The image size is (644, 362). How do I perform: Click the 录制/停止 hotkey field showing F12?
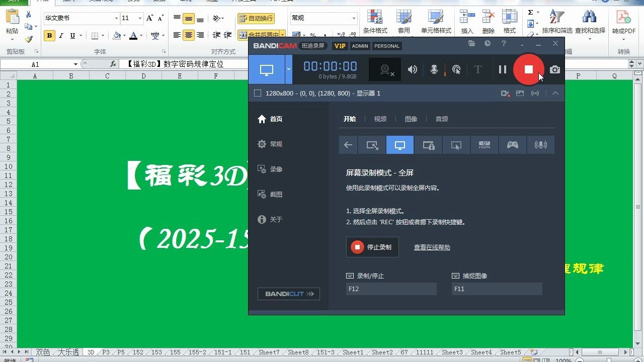391,289
